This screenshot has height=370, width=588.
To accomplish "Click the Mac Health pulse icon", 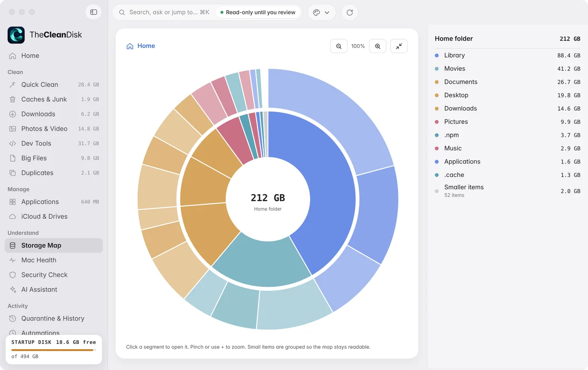I will [13, 260].
